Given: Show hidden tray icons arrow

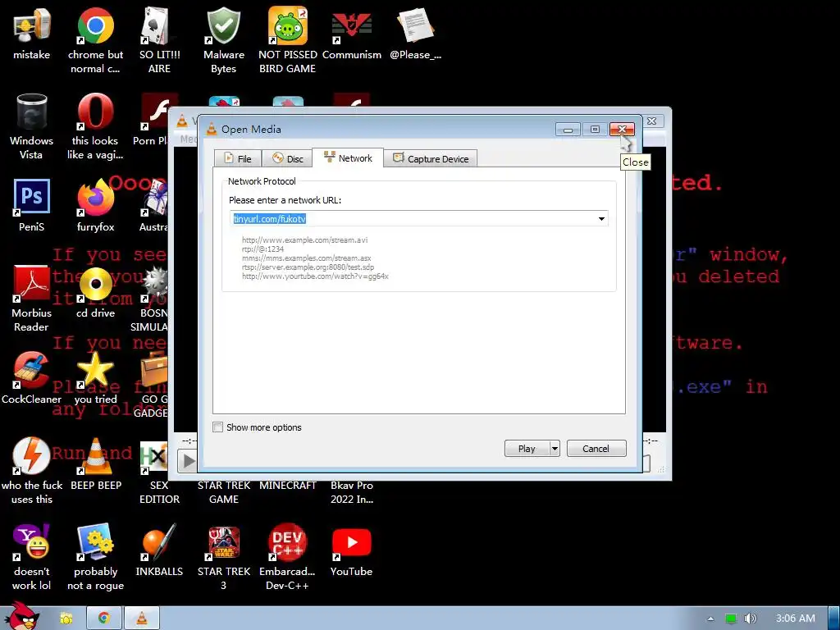Looking at the screenshot, I should [x=710, y=619].
